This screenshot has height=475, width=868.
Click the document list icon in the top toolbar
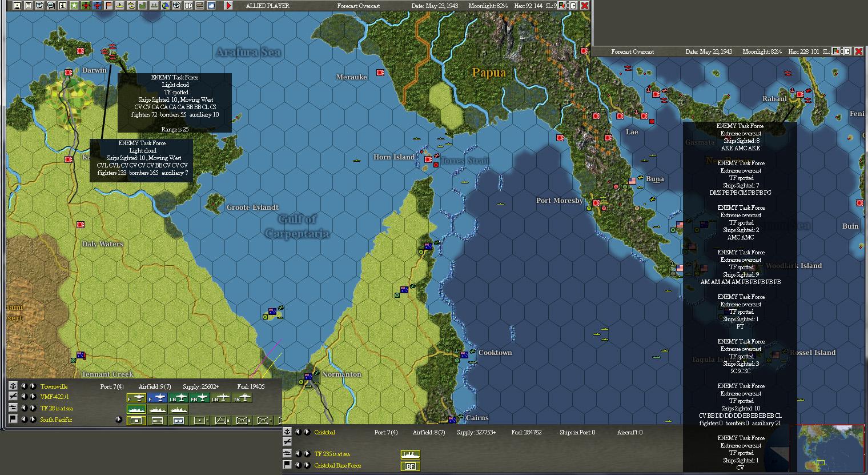coord(28,6)
